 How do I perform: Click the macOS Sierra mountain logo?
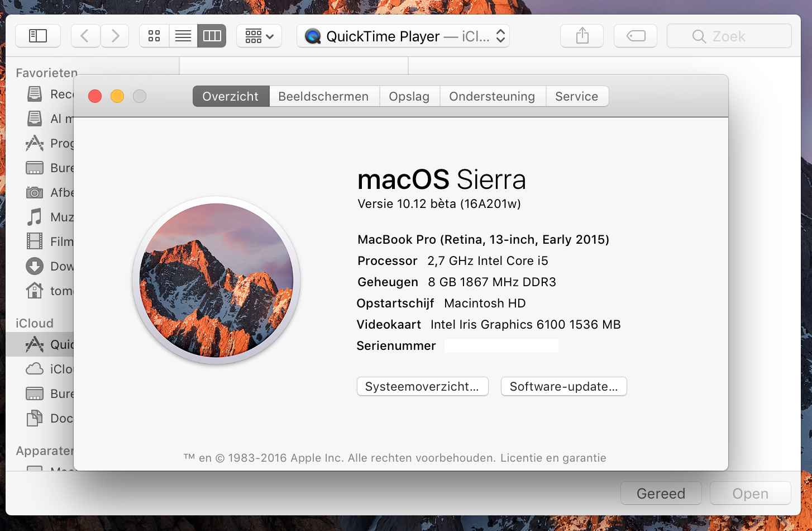[x=217, y=280]
